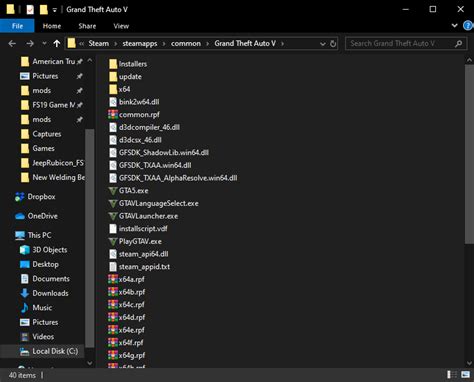Click the steam_appid.txt file icon
The width and height of the screenshot is (474, 382).
tap(113, 267)
